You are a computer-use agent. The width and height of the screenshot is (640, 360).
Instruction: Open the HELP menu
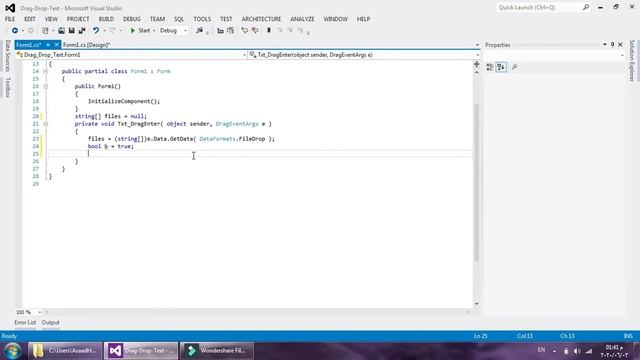click(363, 19)
